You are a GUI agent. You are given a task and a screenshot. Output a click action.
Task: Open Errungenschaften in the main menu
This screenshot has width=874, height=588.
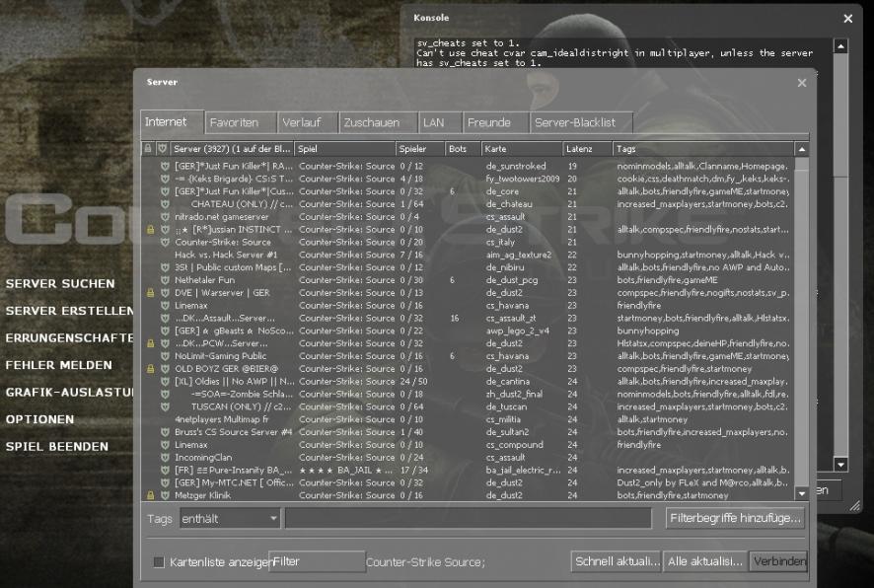[70, 337]
